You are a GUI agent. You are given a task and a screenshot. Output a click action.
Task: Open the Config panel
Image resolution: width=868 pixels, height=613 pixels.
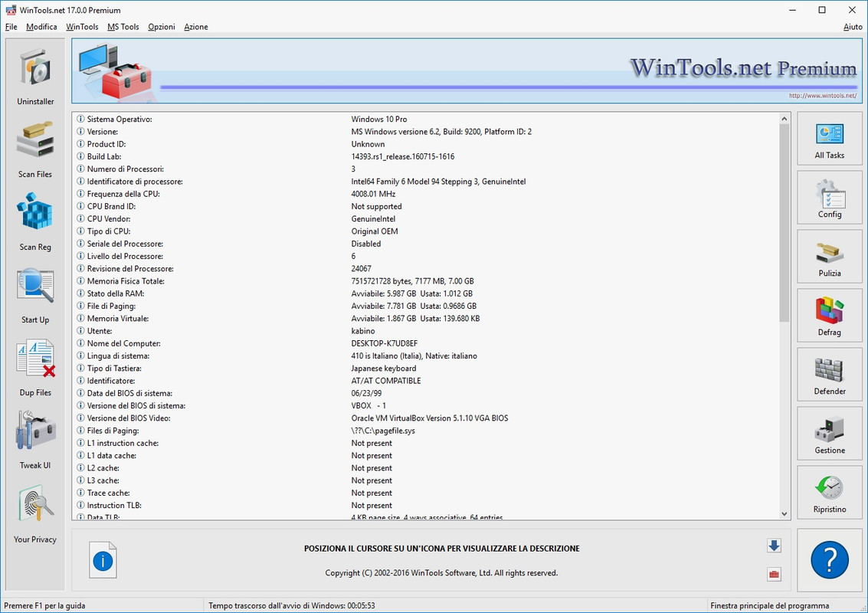click(829, 198)
